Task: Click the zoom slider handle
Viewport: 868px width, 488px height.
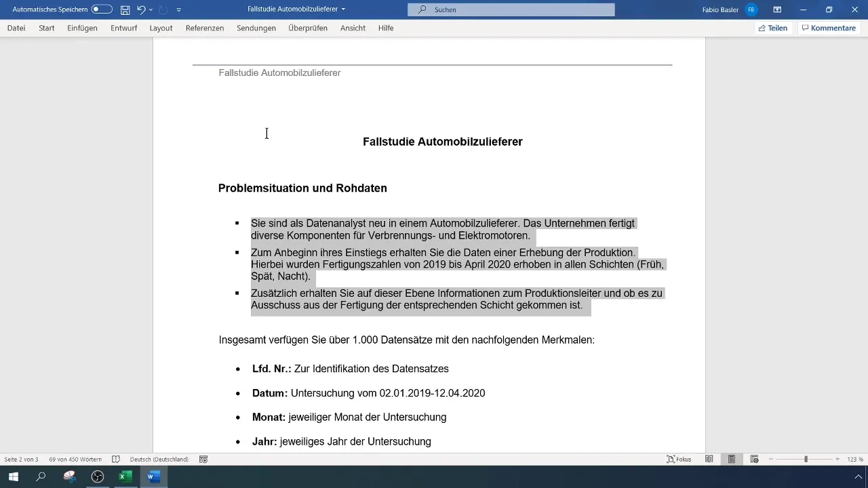Action: tap(806, 459)
